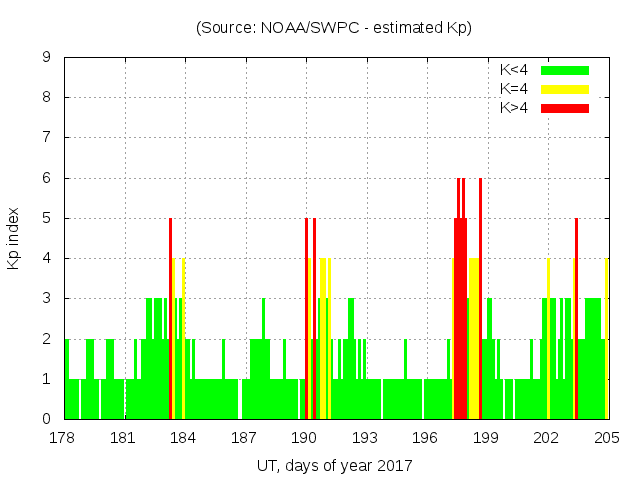Click the NOAA/SWPC source title text
The image size is (640, 480).
333,28
